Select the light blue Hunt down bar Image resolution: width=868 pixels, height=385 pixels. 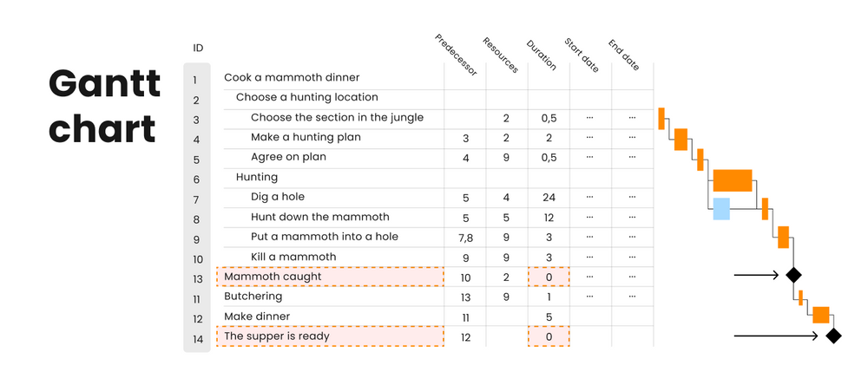721,209
